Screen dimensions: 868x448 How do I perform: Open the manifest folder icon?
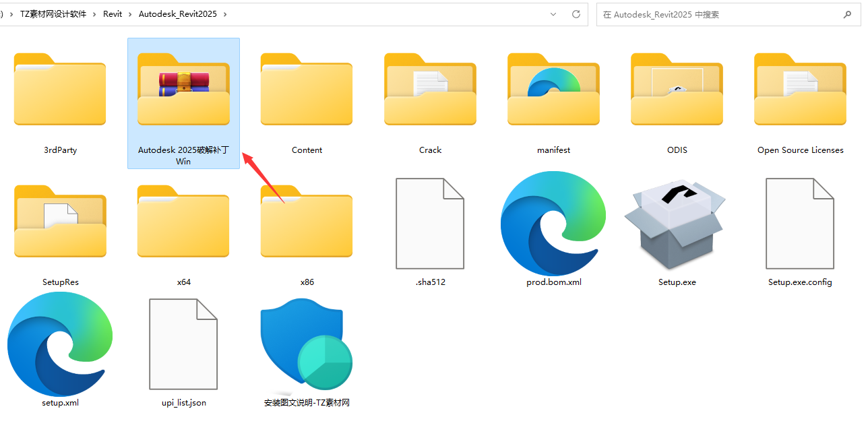[553, 89]
